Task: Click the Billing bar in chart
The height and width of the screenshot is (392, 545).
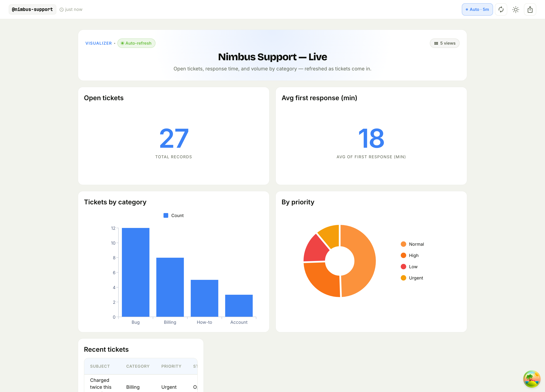Action: 170,287
